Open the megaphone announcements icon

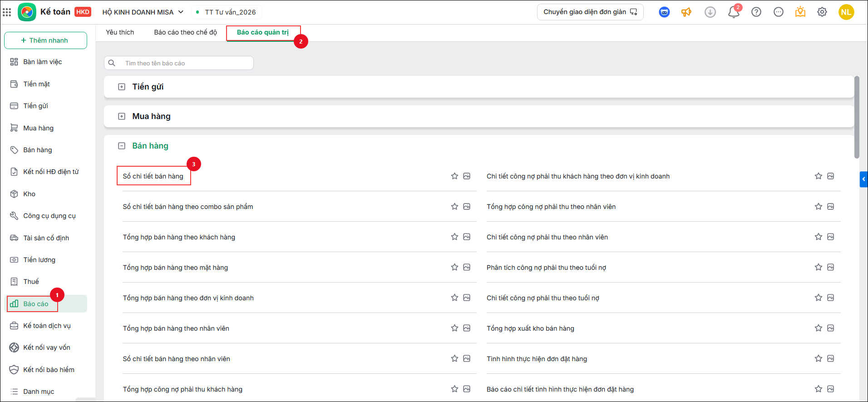coord(686,12)
